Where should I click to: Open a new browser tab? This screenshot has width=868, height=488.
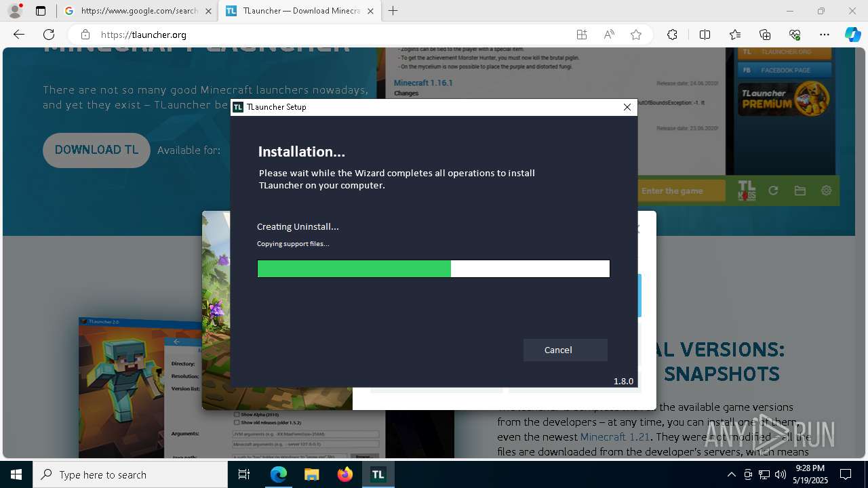click(393, 11)
